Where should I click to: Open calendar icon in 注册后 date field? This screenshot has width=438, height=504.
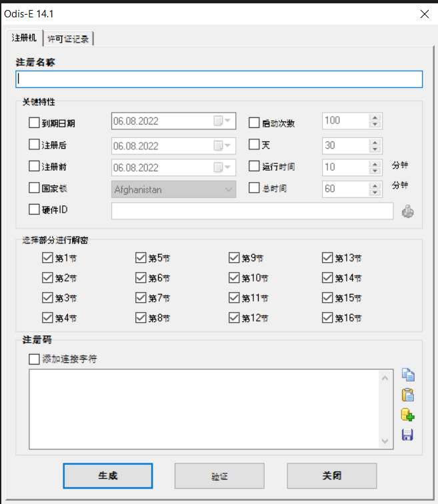click(219, 145)
